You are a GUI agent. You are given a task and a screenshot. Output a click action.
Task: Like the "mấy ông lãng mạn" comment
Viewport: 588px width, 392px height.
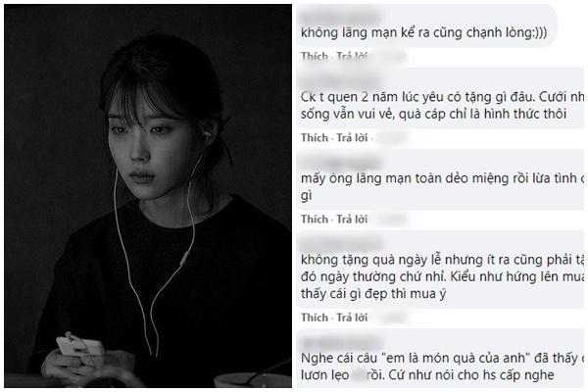click(x=315, y=220)
